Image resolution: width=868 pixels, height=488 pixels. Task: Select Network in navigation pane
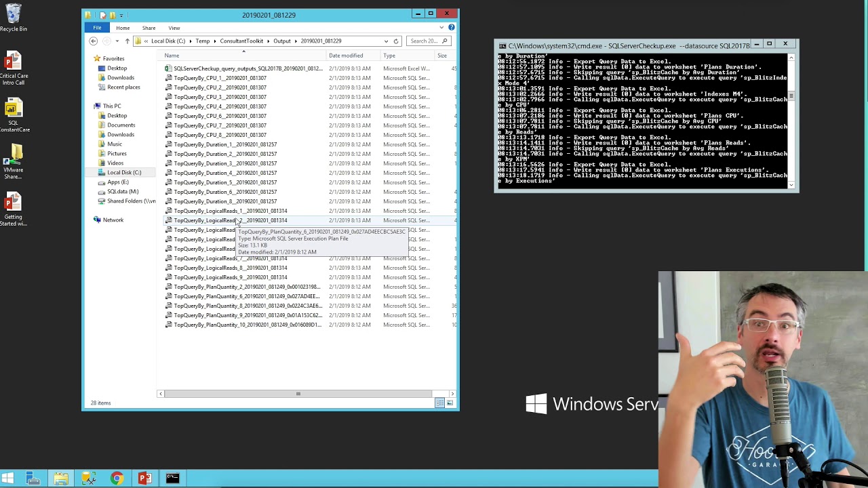[113, 220]
